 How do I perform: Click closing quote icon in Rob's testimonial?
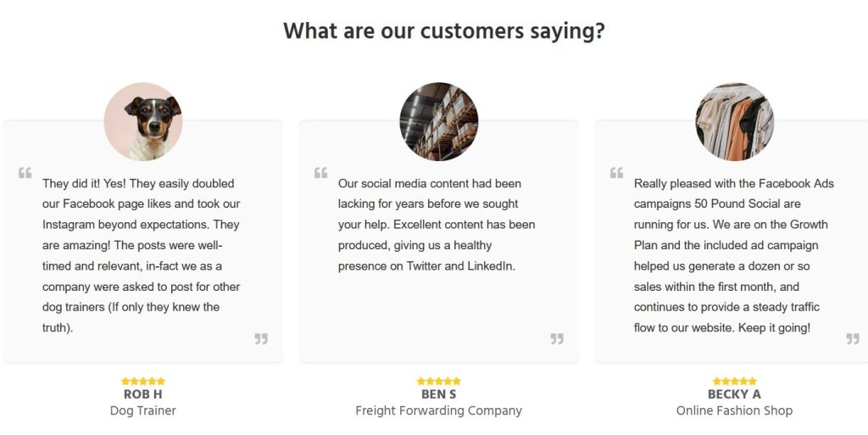tap(261, 338)
